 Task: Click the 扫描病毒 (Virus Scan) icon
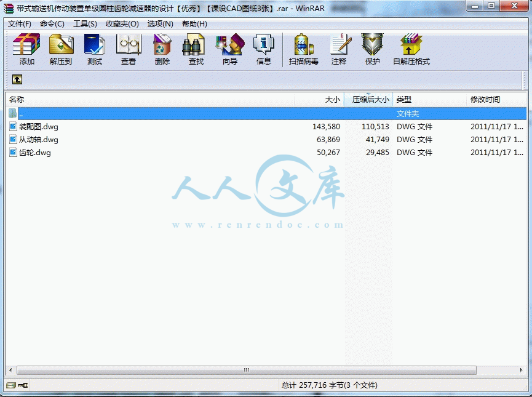click(304, 44)
